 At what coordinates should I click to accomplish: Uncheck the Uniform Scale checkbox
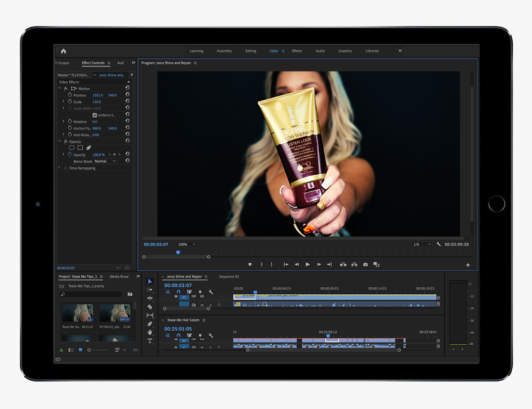(95, 115)
